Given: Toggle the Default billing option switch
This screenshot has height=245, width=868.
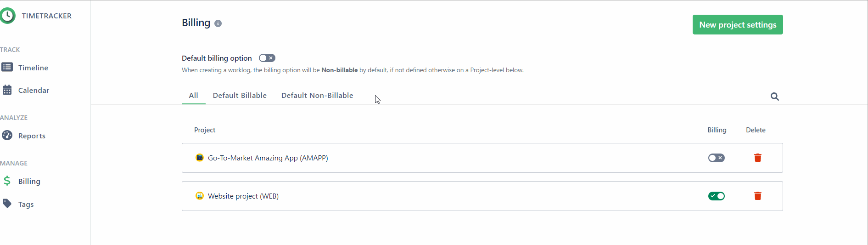Looking at the screenshot, I should [x=267, y=58].
